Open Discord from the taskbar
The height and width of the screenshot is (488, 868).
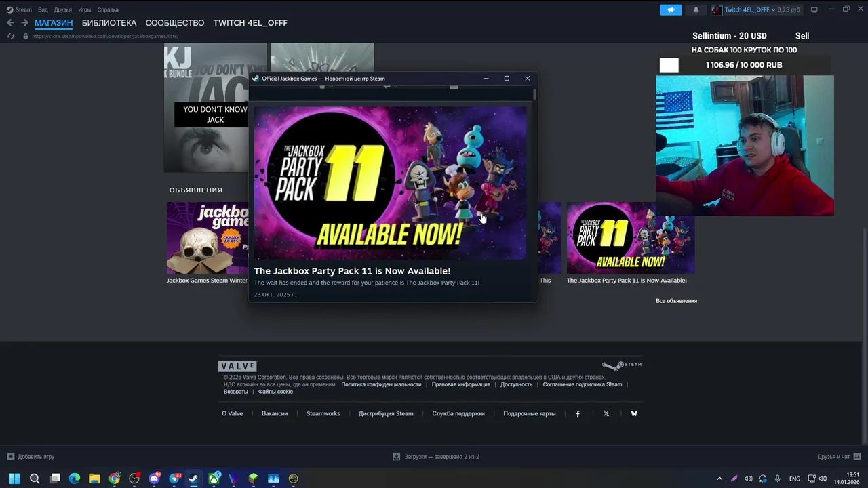(x=154, y=479)
